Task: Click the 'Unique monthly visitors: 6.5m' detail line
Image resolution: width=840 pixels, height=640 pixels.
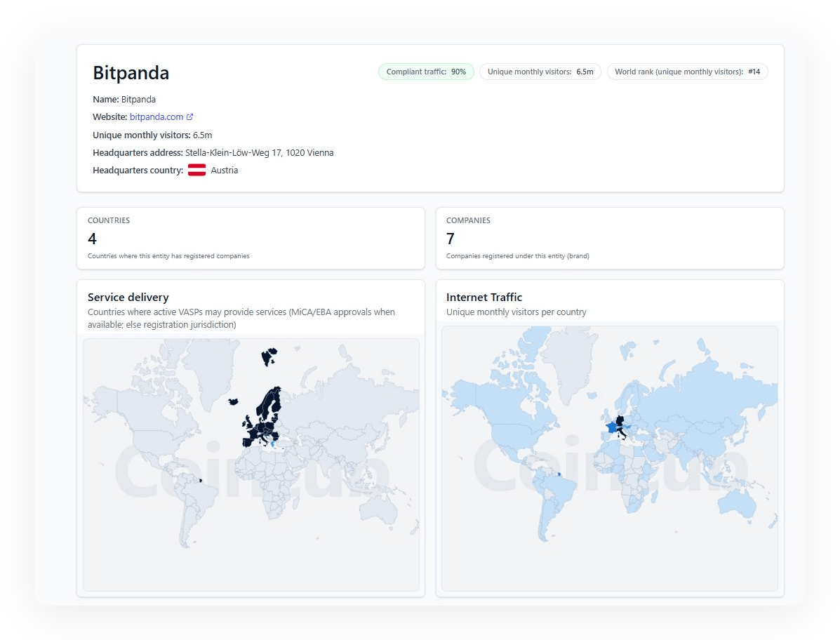Action: (152, 135)
